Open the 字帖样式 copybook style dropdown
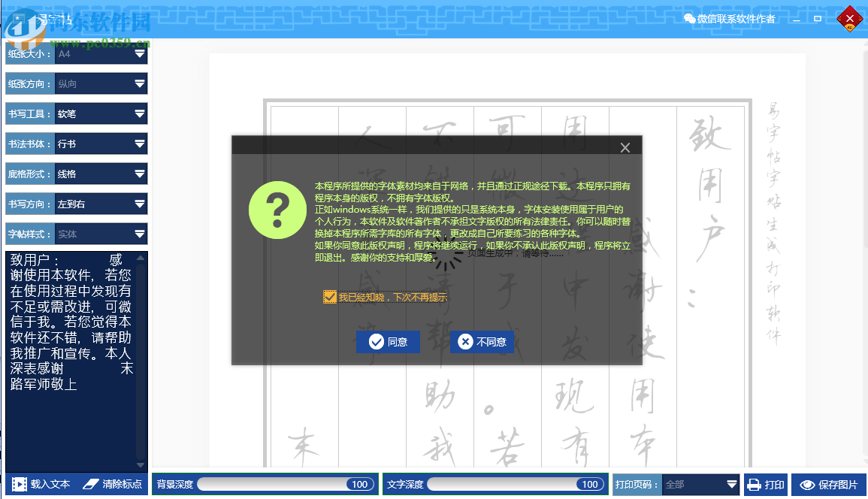This screenshot has height=499, width=868. coord(138,234)
